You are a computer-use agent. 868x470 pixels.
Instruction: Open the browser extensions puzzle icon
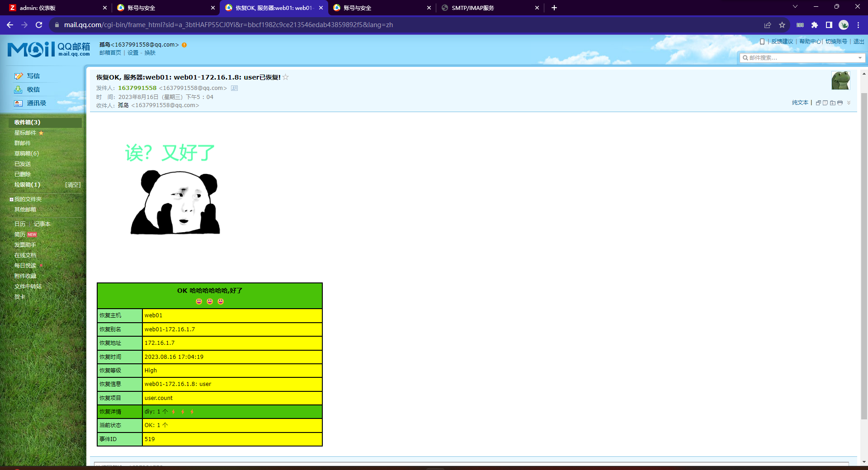[815, 25]
